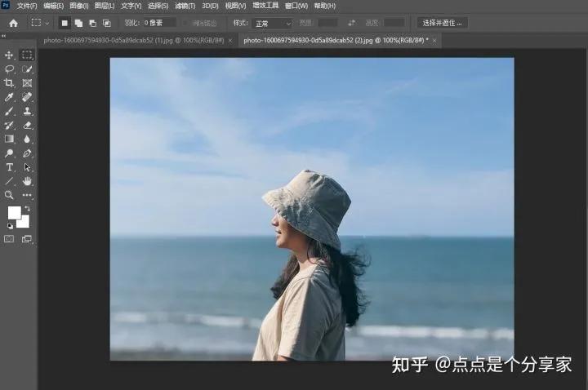Open the 3D(D) menu
The width and height of the screenshot is (588, 390).
[x=210, y=6]
